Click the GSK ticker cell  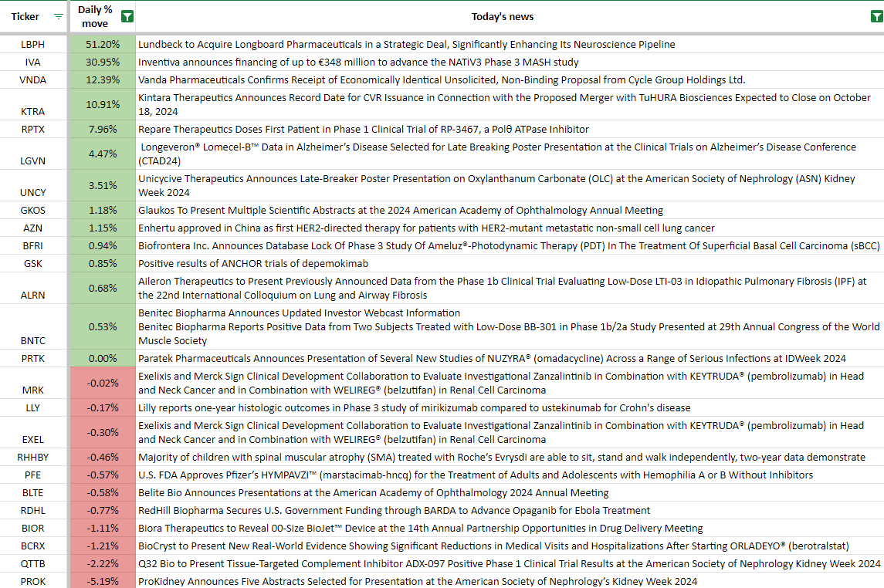33,264
